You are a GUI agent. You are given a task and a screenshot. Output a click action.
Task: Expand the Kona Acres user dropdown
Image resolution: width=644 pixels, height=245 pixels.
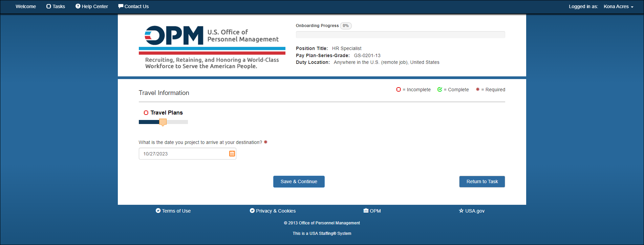click(x=618, y=6)
